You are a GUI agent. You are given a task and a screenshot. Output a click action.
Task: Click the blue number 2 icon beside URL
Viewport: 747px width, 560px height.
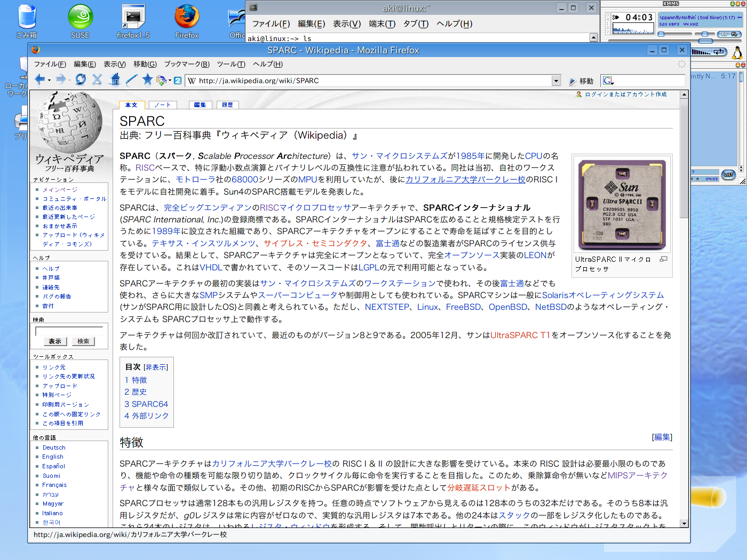tap(178, 81)
